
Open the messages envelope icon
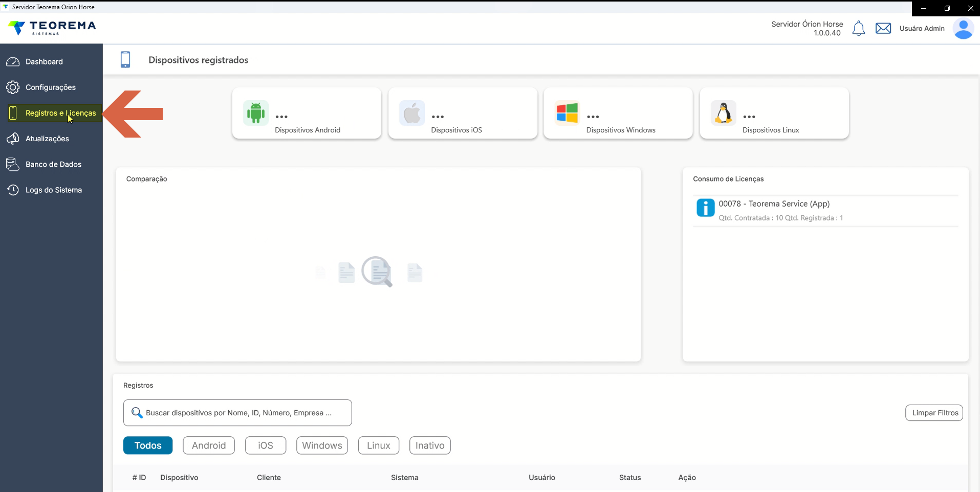[883, 28]
